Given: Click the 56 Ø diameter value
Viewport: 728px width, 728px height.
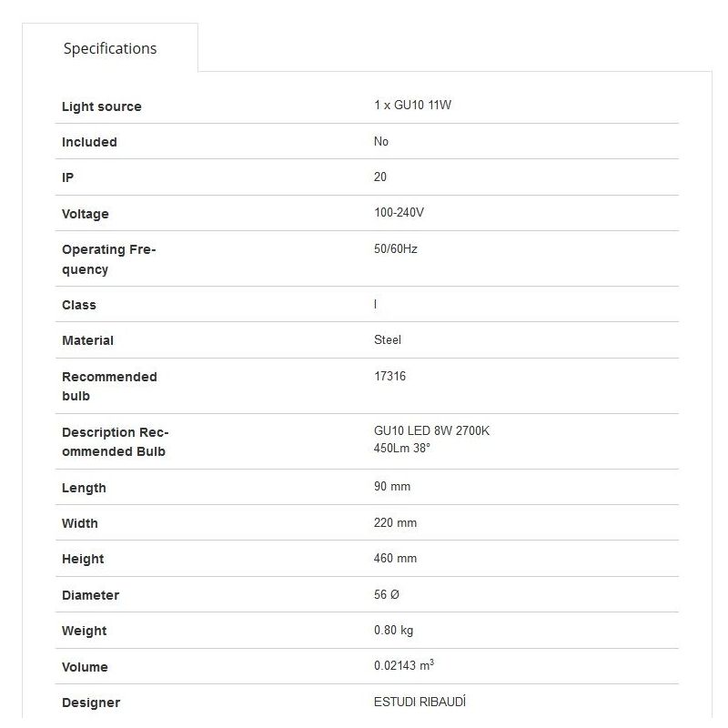Looking at the screenshot, I should [386, 594].
